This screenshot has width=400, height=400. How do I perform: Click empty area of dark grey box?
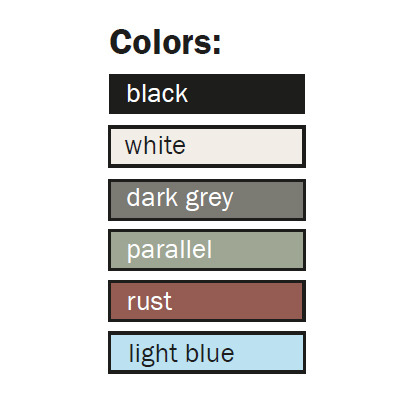coord(270,200)
